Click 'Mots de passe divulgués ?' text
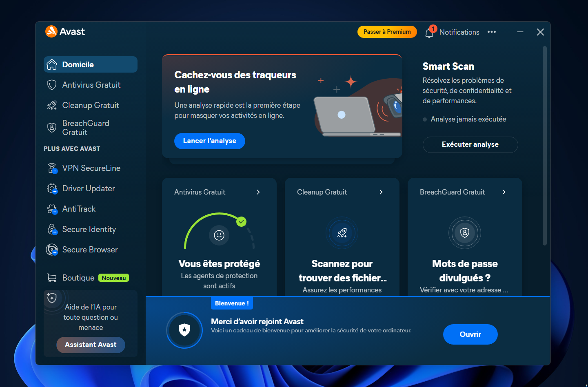Screen dimensions: 588x387 [x=465, y=271]
